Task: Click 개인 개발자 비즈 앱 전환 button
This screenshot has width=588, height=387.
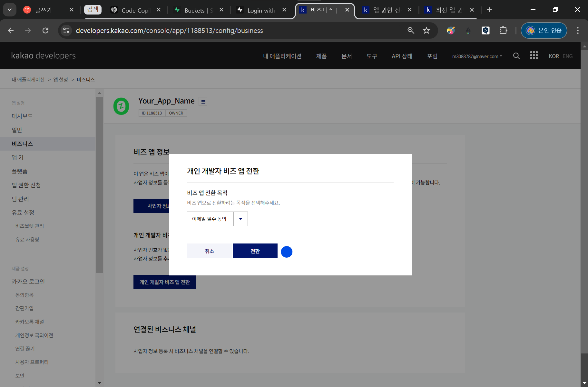Action: [x=165, y=282]
